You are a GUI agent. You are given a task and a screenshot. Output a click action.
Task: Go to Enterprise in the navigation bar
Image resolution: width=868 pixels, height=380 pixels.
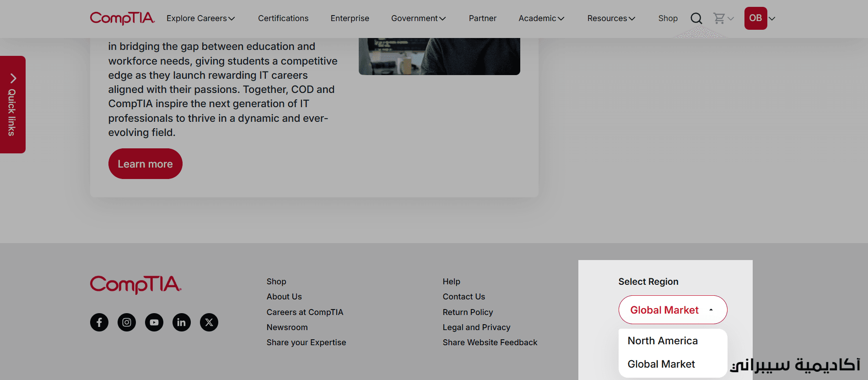350,18
